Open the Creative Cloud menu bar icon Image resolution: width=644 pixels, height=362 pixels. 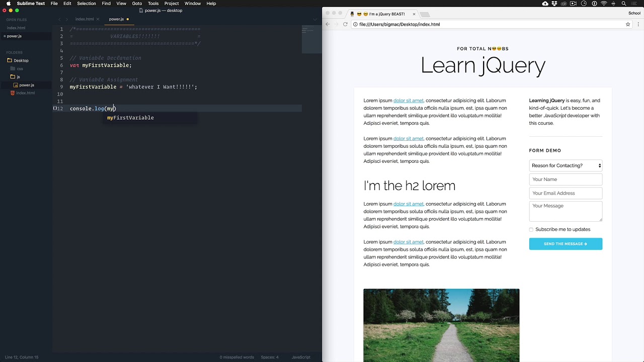[565, 4]
